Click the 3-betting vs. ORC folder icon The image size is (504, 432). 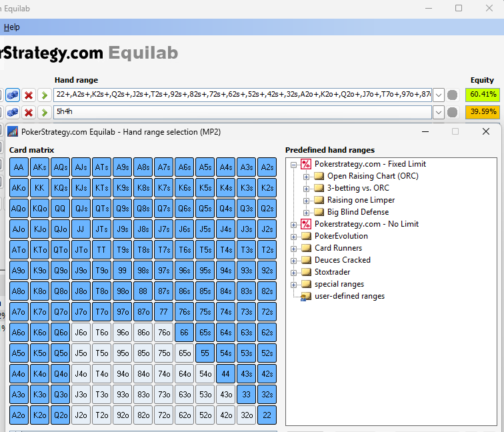coord(319,188)
